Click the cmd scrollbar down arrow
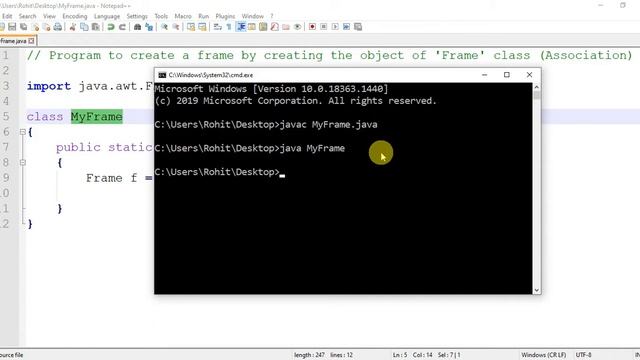 [537, 290]
